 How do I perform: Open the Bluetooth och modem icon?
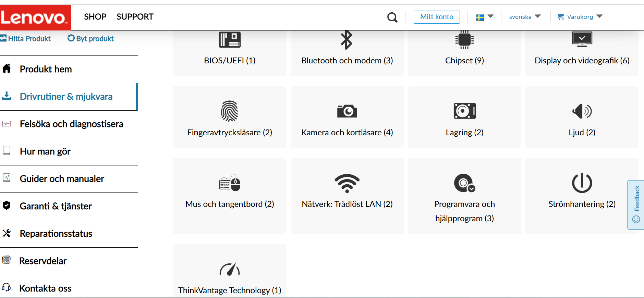(347, 40)
